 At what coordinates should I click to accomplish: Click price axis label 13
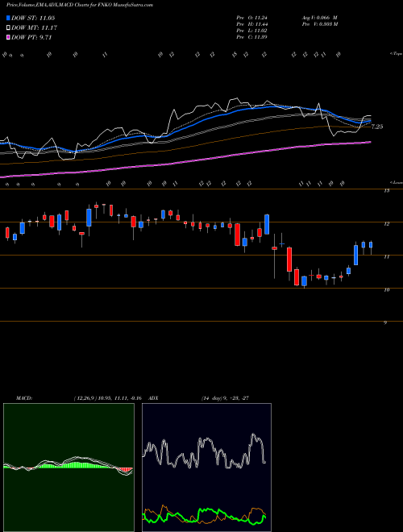point(386,191)
